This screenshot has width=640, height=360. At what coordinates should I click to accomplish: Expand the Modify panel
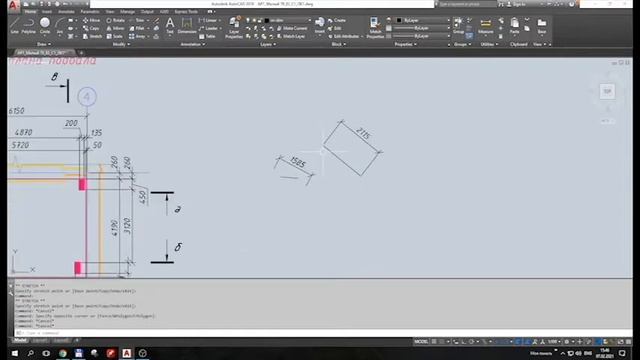pos(121,44)
